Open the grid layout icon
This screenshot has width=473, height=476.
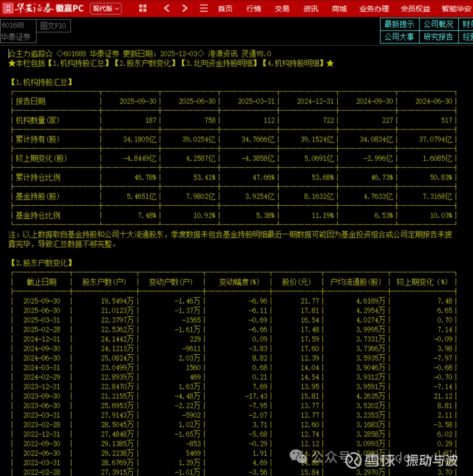pos(143,8)
